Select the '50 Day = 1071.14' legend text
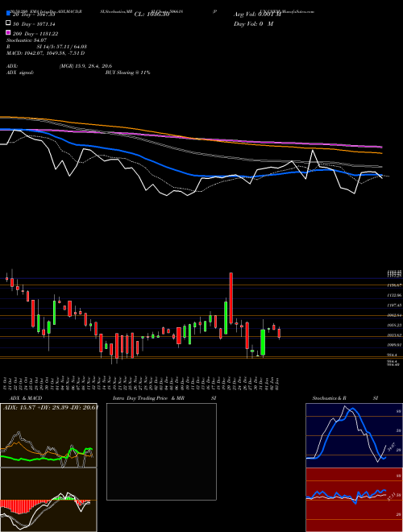 tap(34, 24)
